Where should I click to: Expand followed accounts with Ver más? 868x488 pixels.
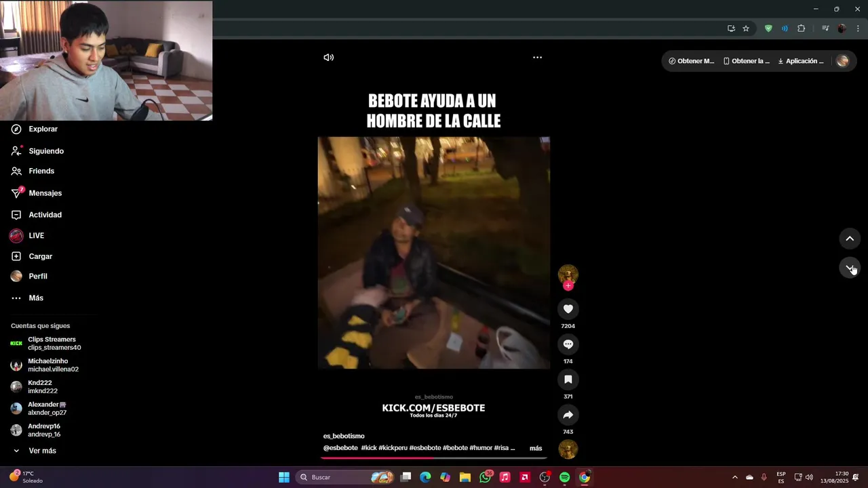pos(34,451)
